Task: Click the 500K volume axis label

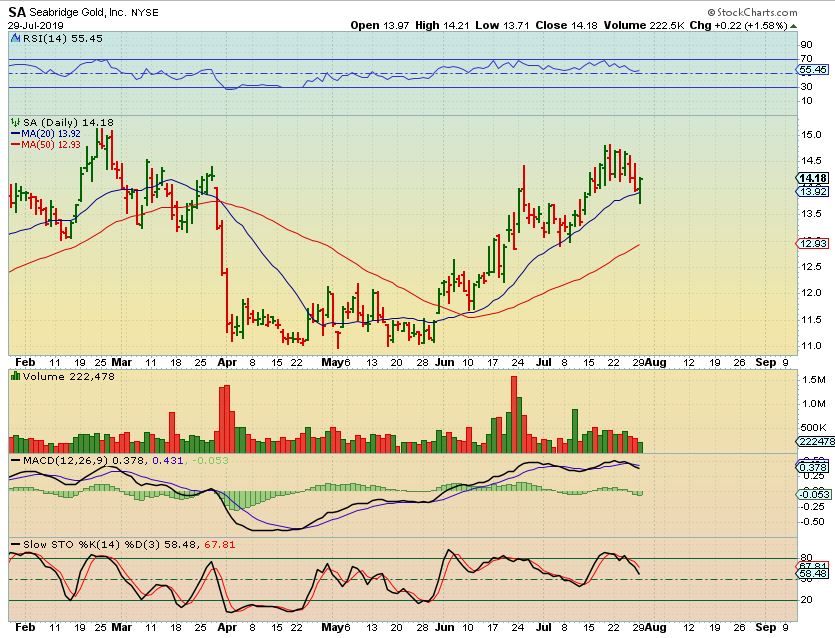Action: click(x=813, y=428)
